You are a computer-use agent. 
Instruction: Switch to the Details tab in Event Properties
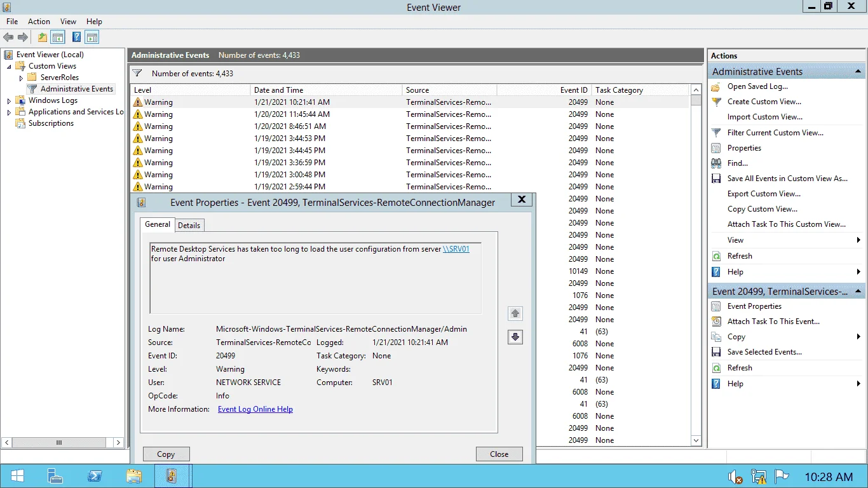point(189,226)
